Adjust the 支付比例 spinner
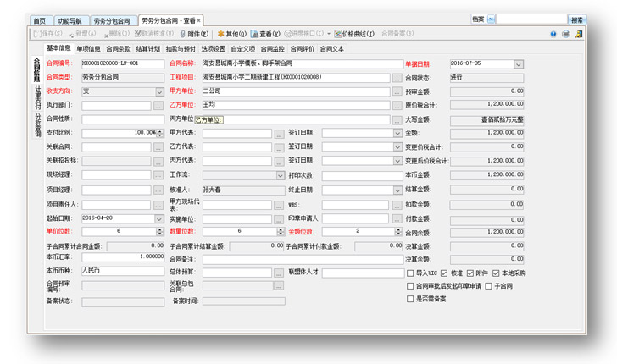 pos(159,133)
